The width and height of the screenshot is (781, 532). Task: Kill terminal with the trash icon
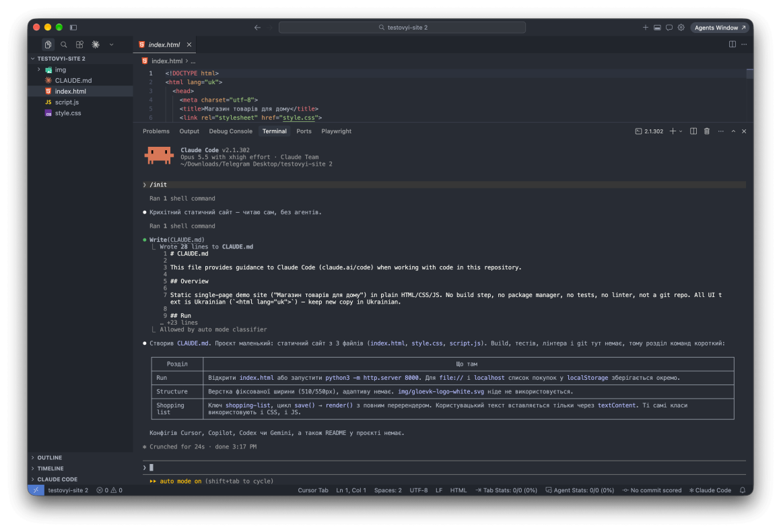click(x=707, y=131)
